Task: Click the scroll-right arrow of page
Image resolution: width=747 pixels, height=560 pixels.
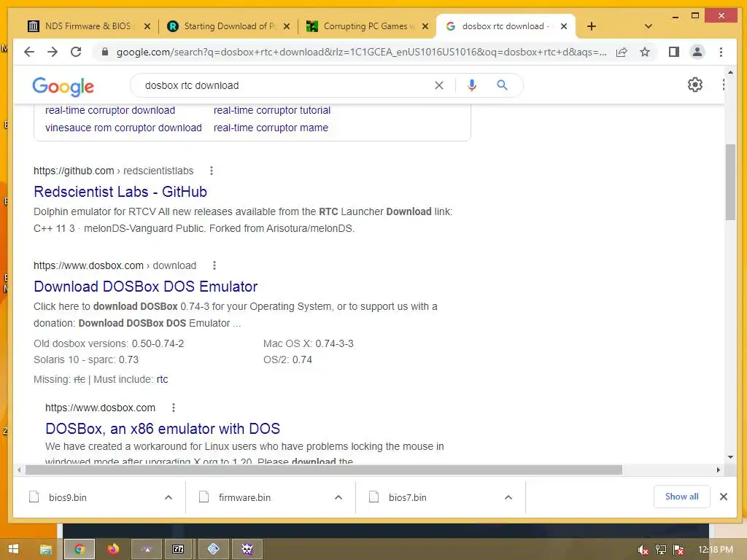Action: 719,470
